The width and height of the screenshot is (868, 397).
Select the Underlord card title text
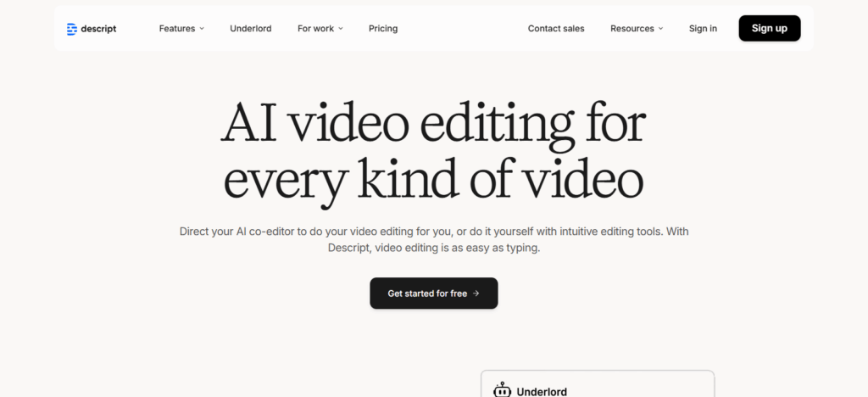[x=541, y=391]
